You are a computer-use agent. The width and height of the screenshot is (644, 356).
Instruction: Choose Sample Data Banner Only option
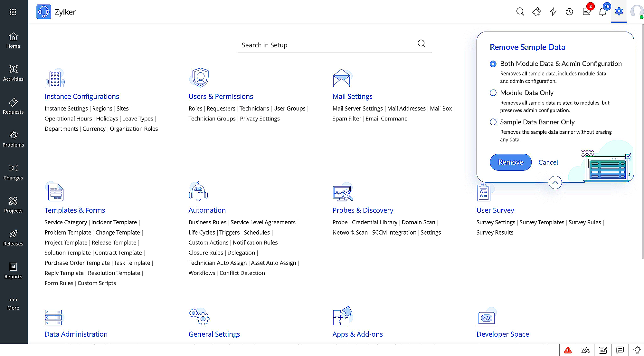[493, 122]
